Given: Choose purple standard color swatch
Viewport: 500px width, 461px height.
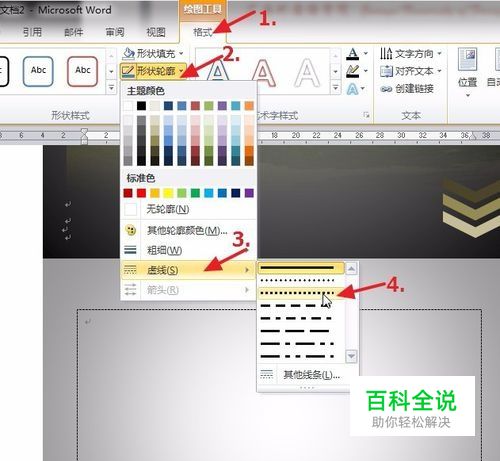Looking at the screenshot, I should 249,193.
